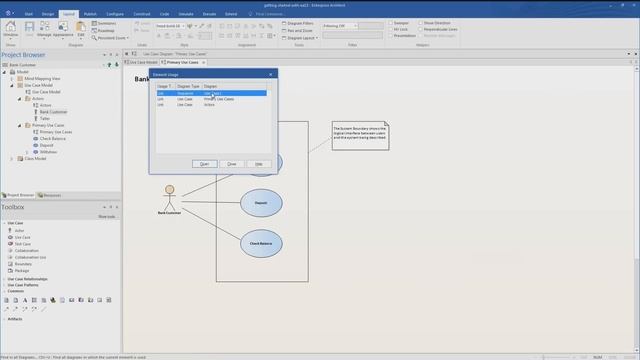Select the Bank Customer actor figure

tap(169, 200)
